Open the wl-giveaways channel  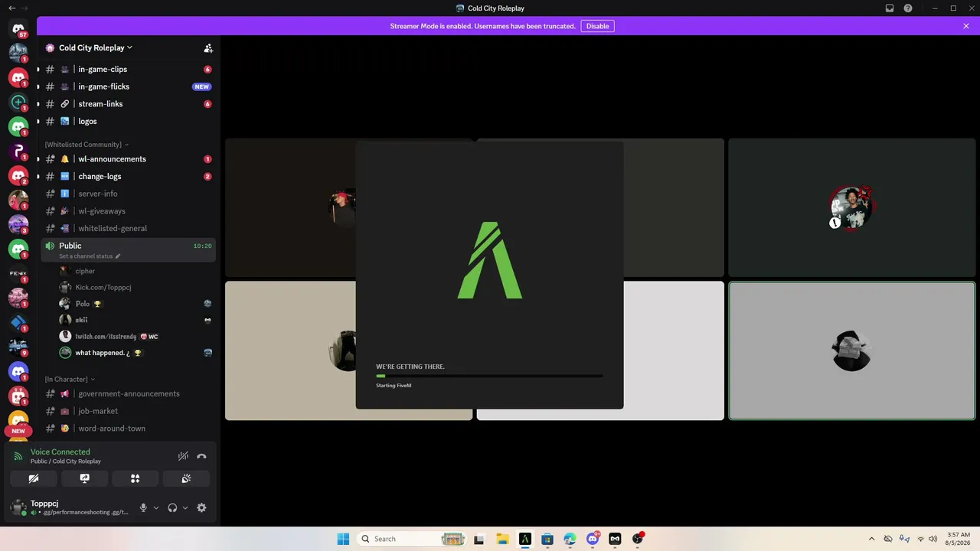[x=128, y=211]
